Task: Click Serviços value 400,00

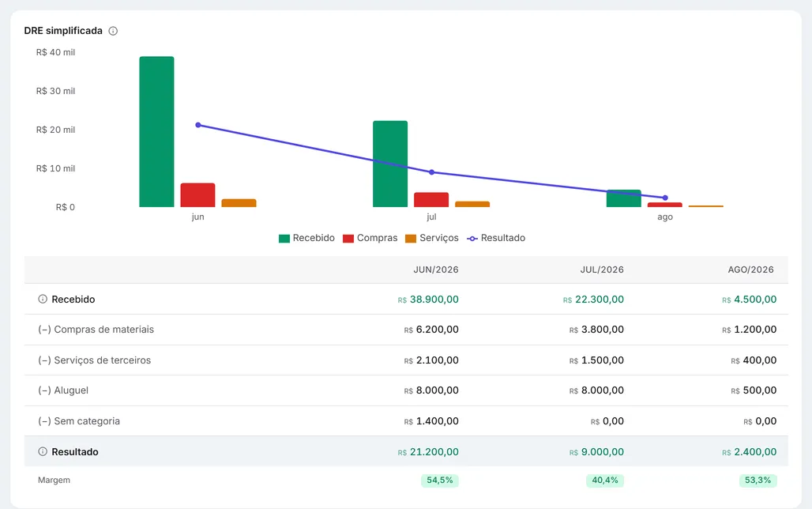Action: [x=754, y=360]
